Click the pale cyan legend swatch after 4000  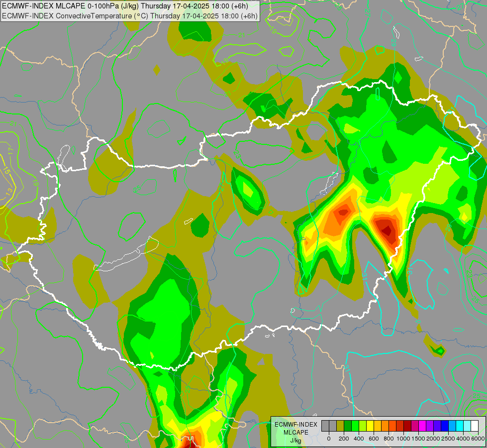tap(468, 426)
